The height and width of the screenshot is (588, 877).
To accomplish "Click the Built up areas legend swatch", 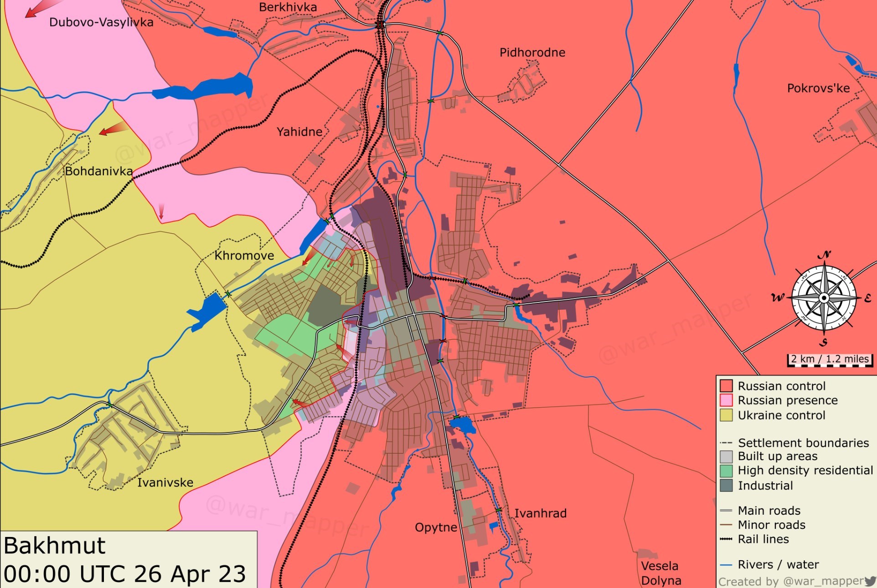I will (x=726, y=456).
